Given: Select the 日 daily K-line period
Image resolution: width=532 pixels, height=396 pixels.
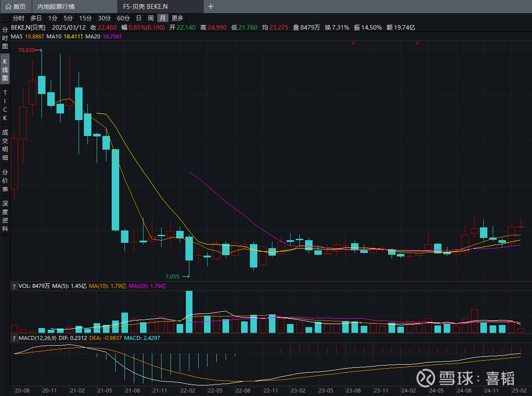Looking at the screenshot, I should (139, 18).
